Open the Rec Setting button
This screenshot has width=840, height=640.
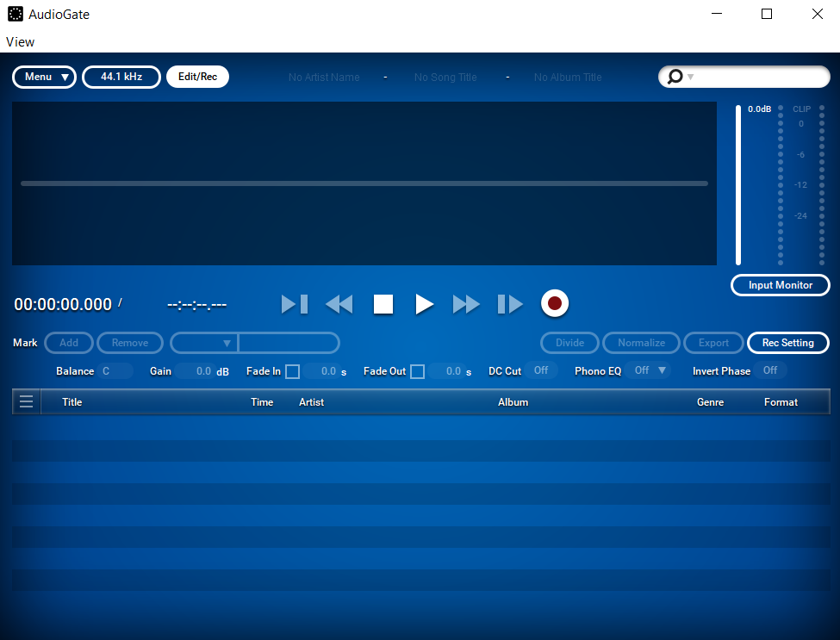pos(787,343)
